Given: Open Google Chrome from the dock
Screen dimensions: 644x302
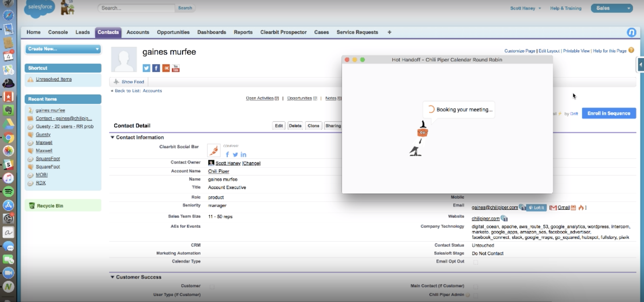Looking at the screenshot, I should click(x=8, y=137).
